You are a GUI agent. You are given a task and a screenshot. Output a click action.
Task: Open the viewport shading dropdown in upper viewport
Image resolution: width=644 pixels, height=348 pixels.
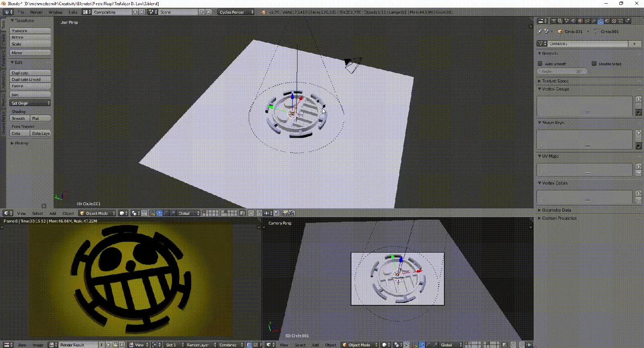pyautogui.click(x=124, y=213)
